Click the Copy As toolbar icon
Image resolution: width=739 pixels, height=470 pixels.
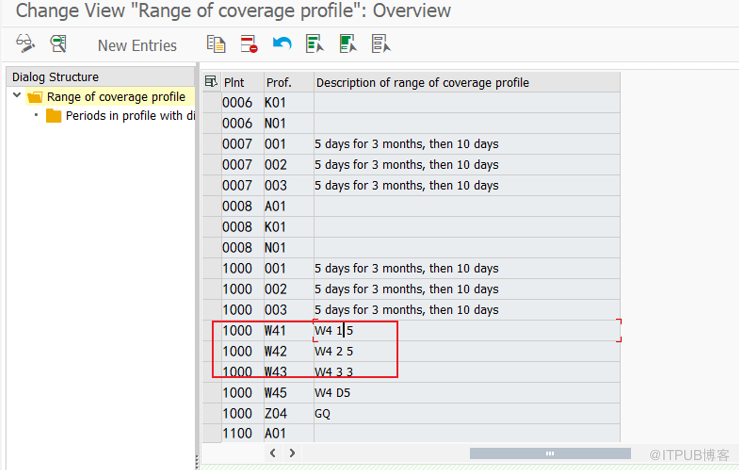216,44
